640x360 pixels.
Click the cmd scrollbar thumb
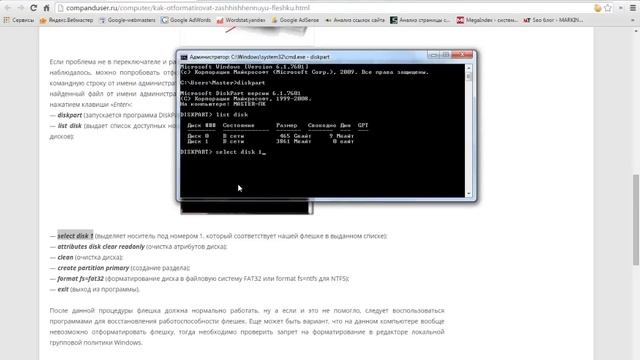coord(469,77)
